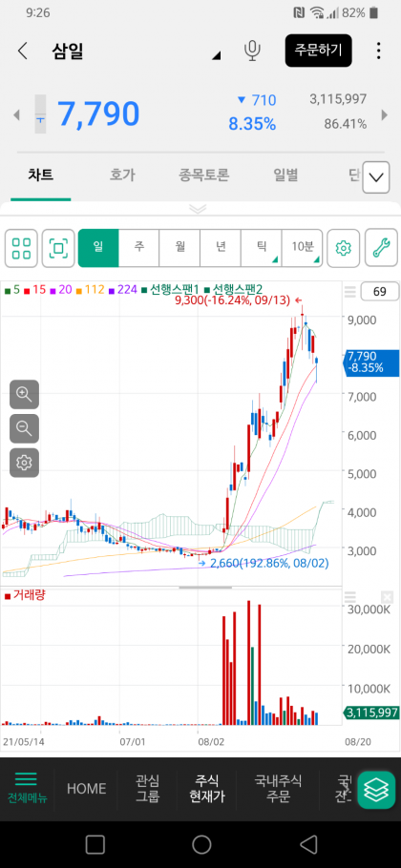Image resolution: width=401 pixels, height=868 pixels.
Task: Close the 거래량 volume panel
Action: coord(387,597)
